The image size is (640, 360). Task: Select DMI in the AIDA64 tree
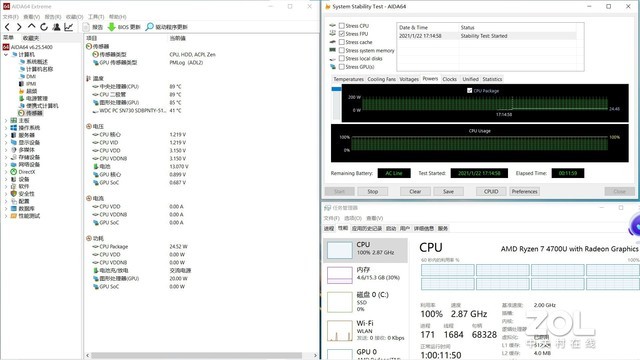point(31,76)
